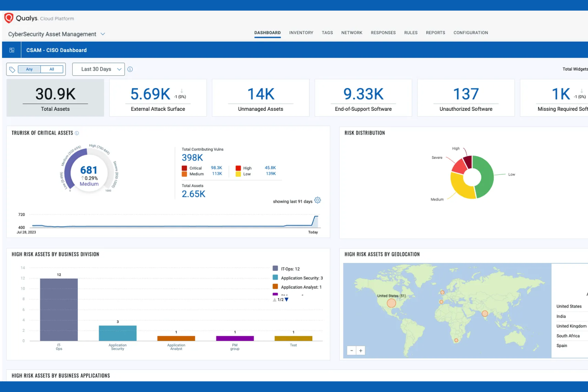The height and width of the screenshot is (392, 588).
Task: Open the dashboard picker icon beside CSAM - CISO Dashboard
Action: 12,50
